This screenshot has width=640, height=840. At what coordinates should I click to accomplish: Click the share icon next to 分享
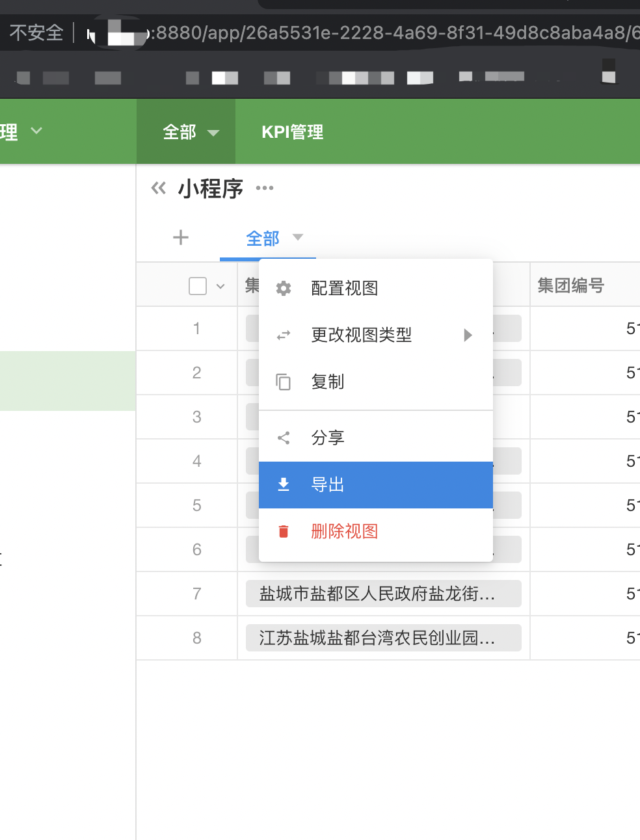(x=284, y=438)
